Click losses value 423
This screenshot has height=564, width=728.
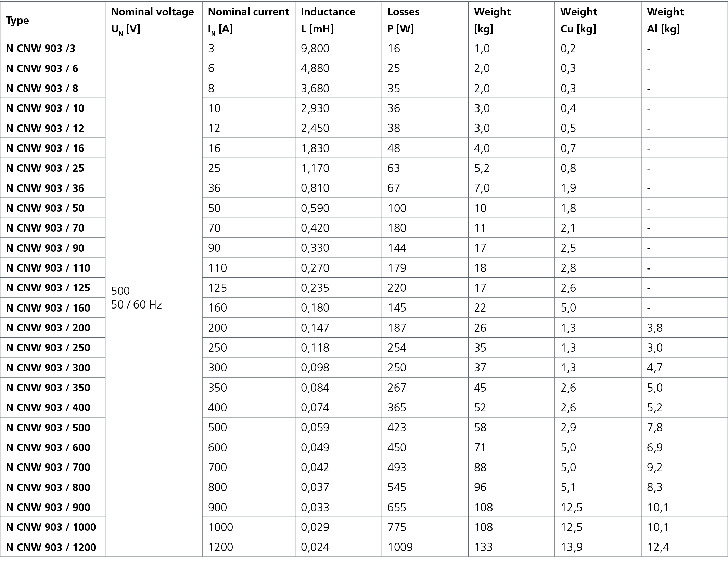click(397, 428)
